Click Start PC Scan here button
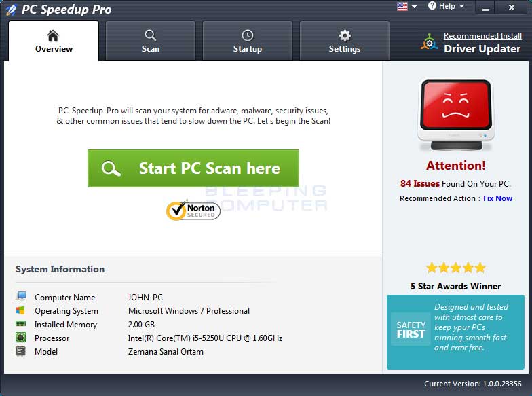532x396 pixels. pyautogui.click(x=193, y=168)
